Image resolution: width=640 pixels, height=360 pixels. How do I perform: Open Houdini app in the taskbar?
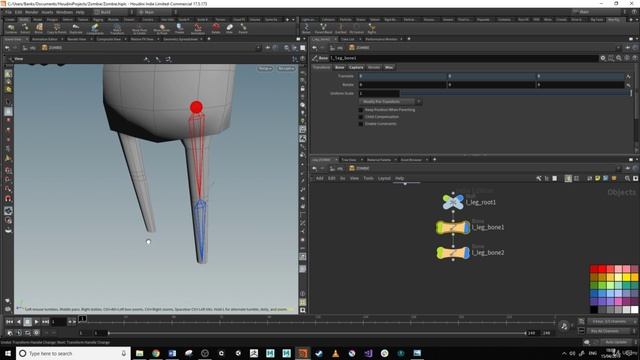(302, 353)
